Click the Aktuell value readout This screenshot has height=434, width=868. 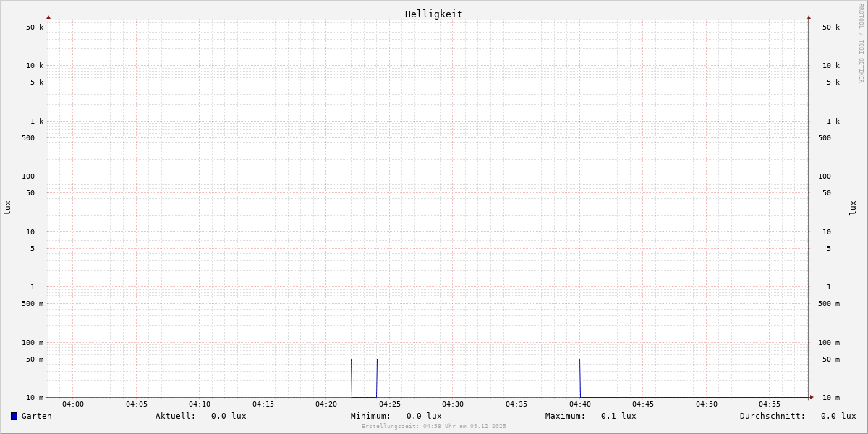(228, 416)
